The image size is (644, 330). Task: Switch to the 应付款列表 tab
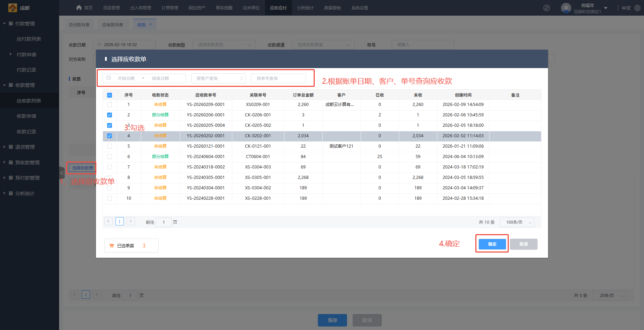click(x=79, y=25)
